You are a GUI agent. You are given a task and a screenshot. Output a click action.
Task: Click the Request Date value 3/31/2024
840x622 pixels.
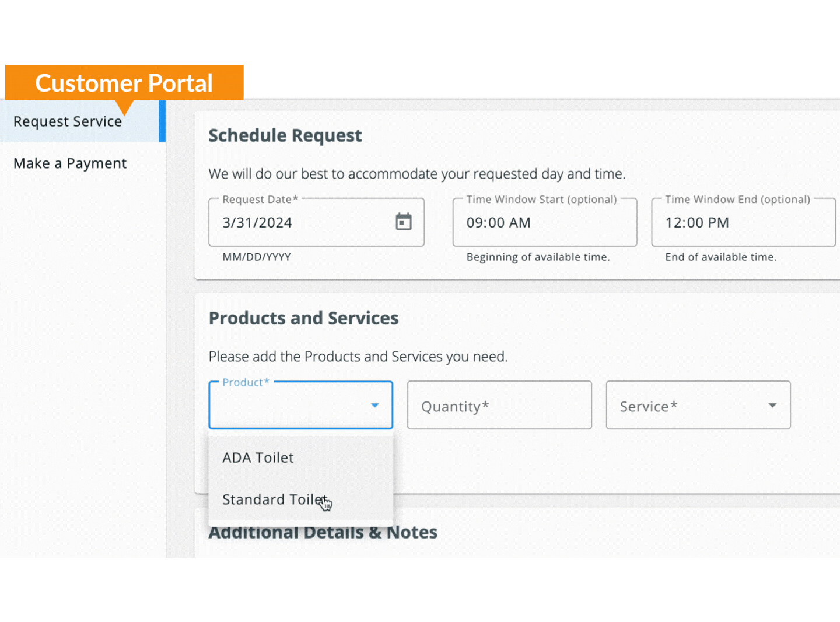257,223
